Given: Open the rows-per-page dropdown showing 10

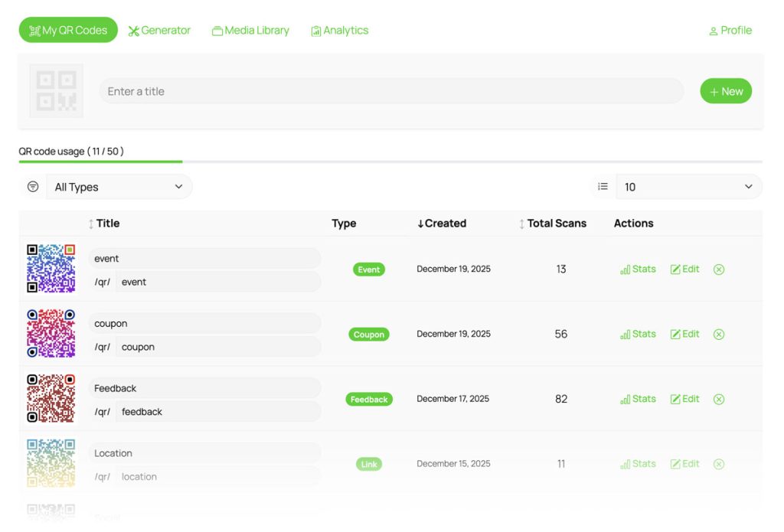Looking at the screenshot, I should (x=688, y=187).
